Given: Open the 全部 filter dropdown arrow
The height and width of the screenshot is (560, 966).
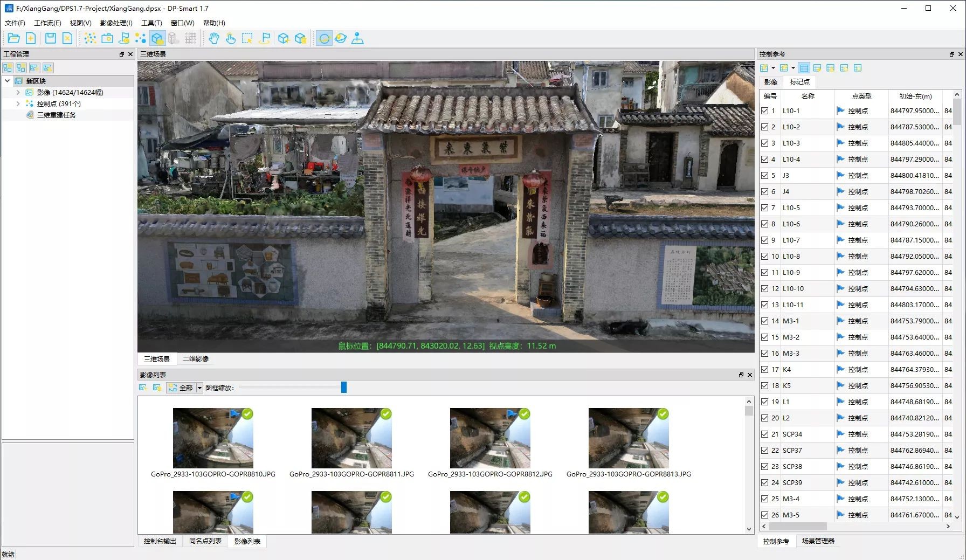Looking at the screenshot, I should tap(199, 388).
